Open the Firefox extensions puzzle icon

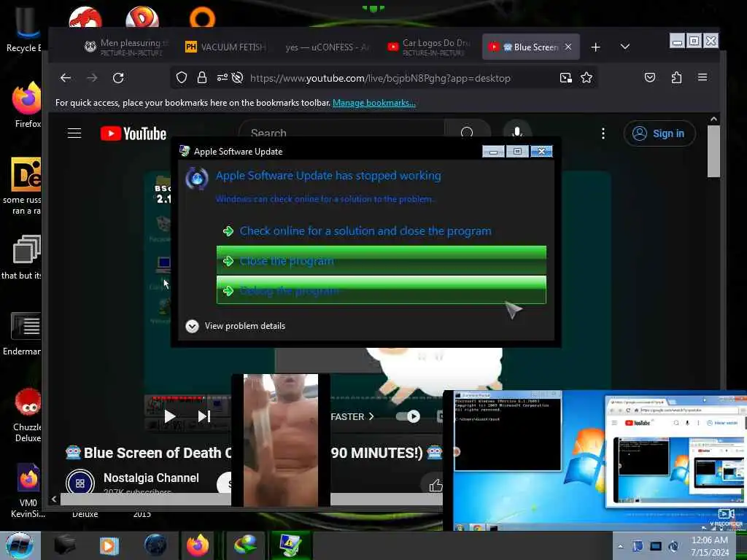click(676, 77)
